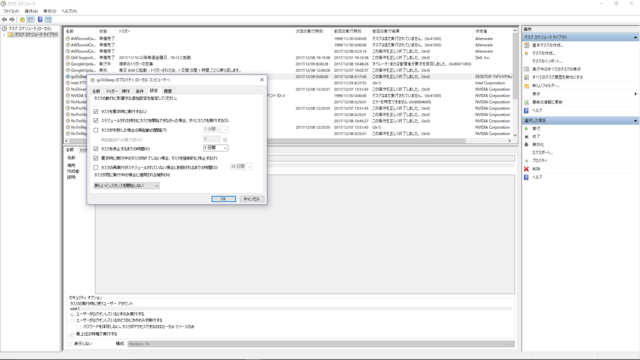Toggle the Hidden checkbox in lower General pane
This screenshot has height=360, width=640.
click(69, 344)
